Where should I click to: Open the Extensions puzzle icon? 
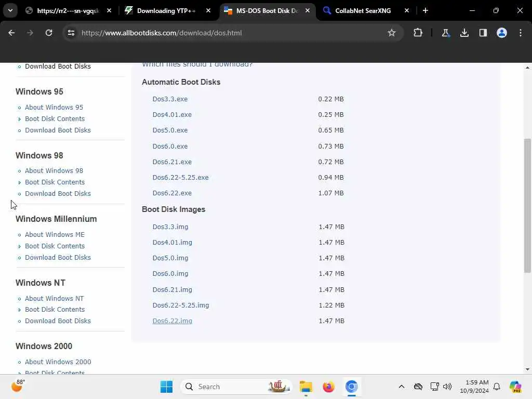pos(418,33)
